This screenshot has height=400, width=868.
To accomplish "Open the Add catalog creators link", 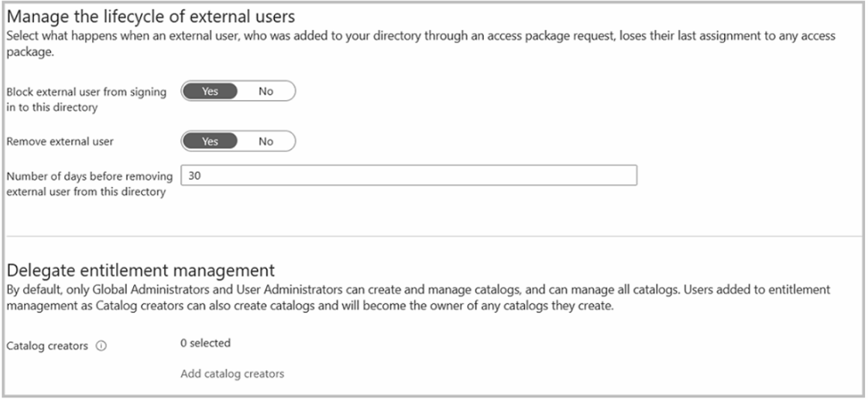I will tap(232, 374).
